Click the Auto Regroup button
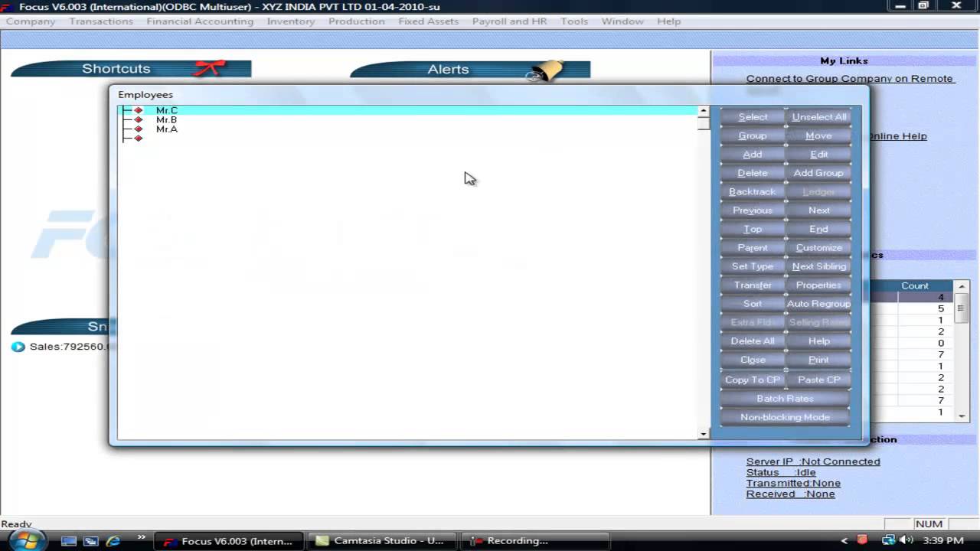The height and width of the screenshot is (551, 980). [818, 304]
